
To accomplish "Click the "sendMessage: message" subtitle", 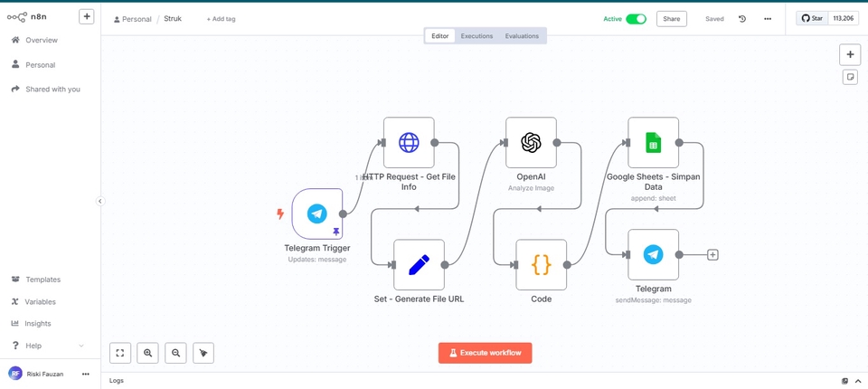I will 653,300.
